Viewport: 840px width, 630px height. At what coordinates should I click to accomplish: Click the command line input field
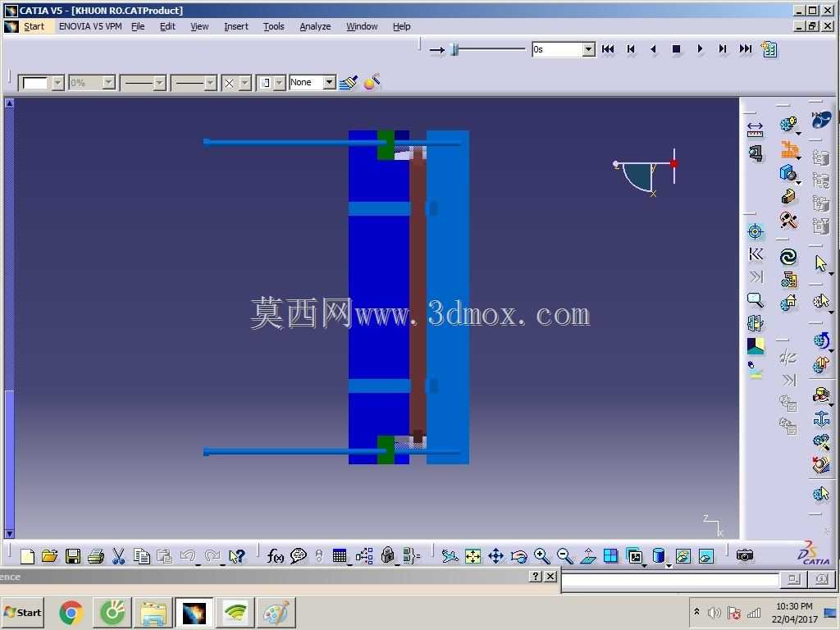coord(669,580)
